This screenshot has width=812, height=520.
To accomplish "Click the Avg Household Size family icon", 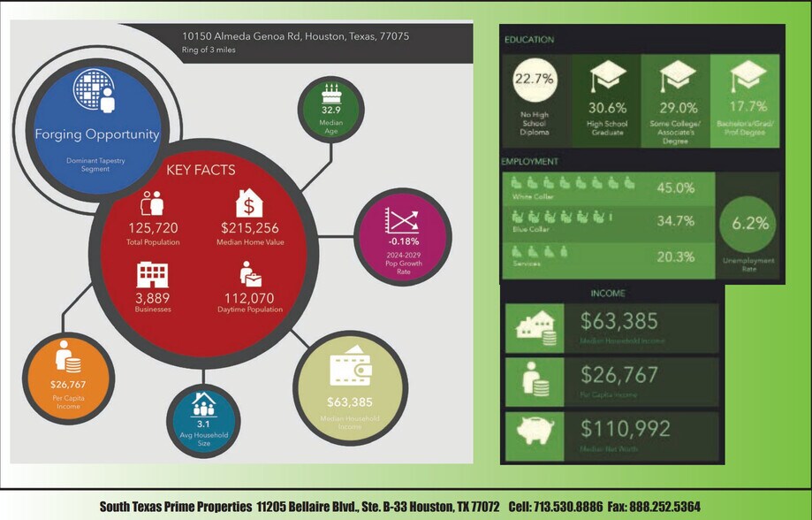I will 204,405.
